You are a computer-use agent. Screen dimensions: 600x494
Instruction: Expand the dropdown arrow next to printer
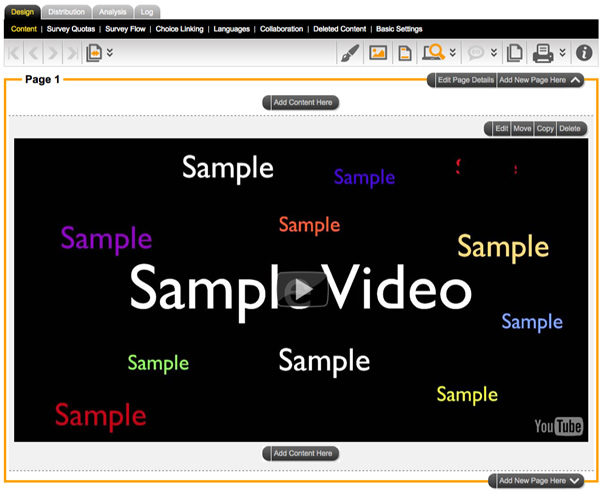point(562,52)
